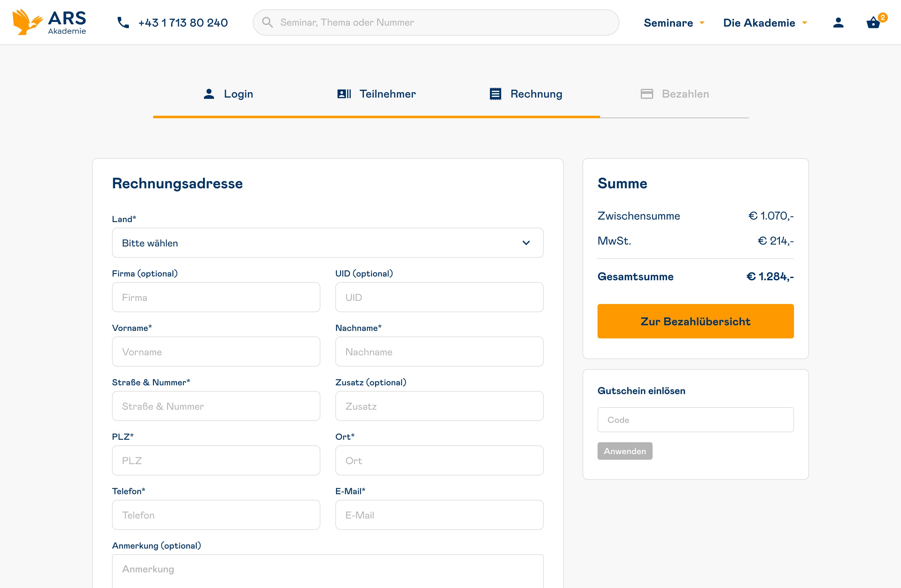Click the person icon at Login step

(209, 94)
